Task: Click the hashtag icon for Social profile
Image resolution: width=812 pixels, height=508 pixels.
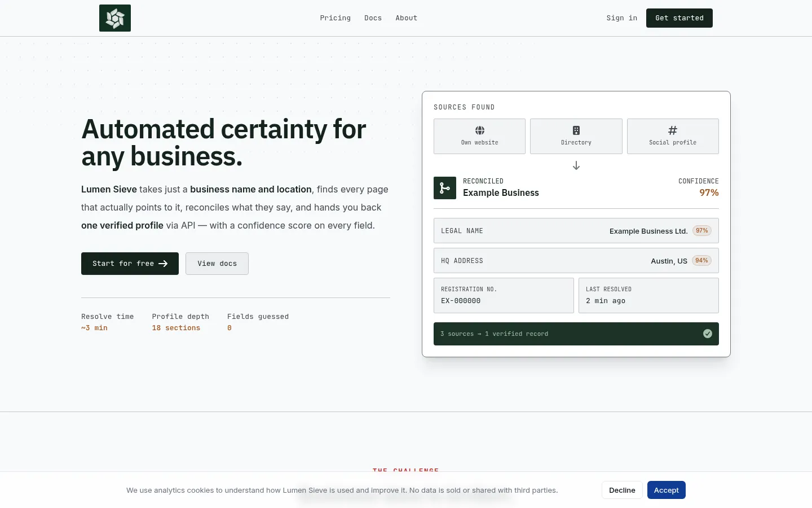Action: 673,130
